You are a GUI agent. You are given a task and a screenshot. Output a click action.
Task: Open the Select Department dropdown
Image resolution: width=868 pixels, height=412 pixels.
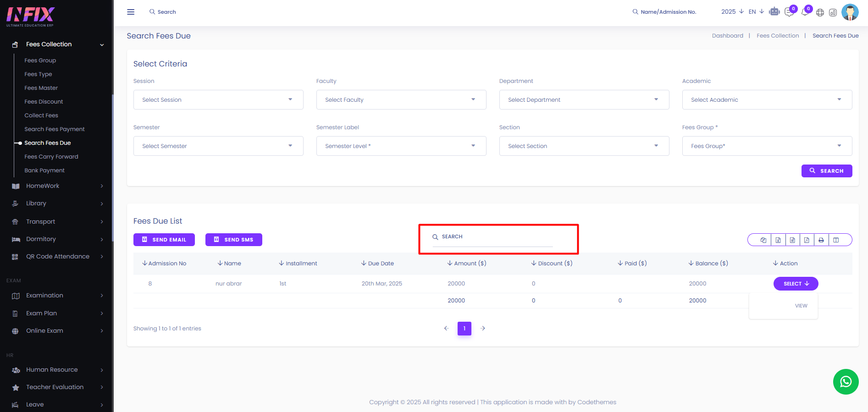(x=584, y=100)
